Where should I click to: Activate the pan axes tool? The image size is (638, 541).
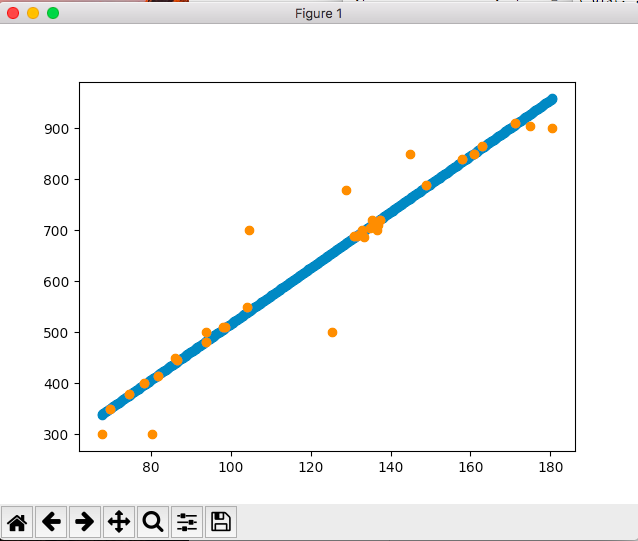[x=119, y=522]
